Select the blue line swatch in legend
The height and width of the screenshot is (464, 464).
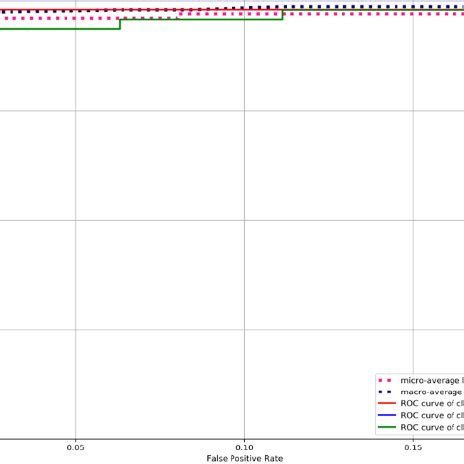387,415
